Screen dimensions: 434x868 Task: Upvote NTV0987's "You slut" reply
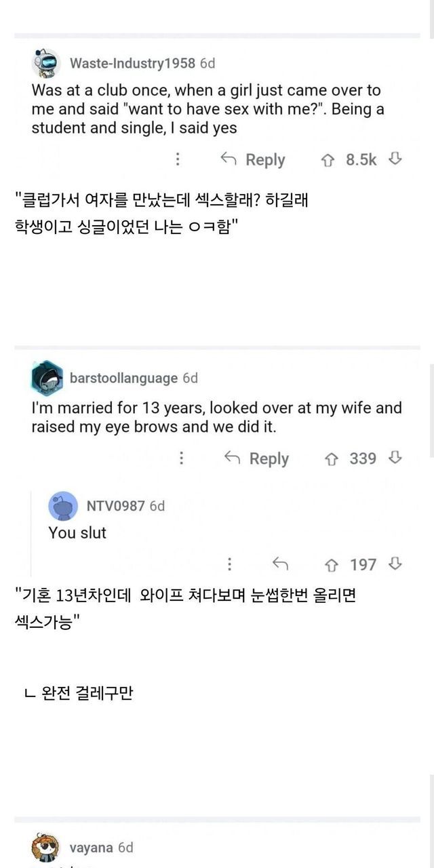click(x=332, y=564)
